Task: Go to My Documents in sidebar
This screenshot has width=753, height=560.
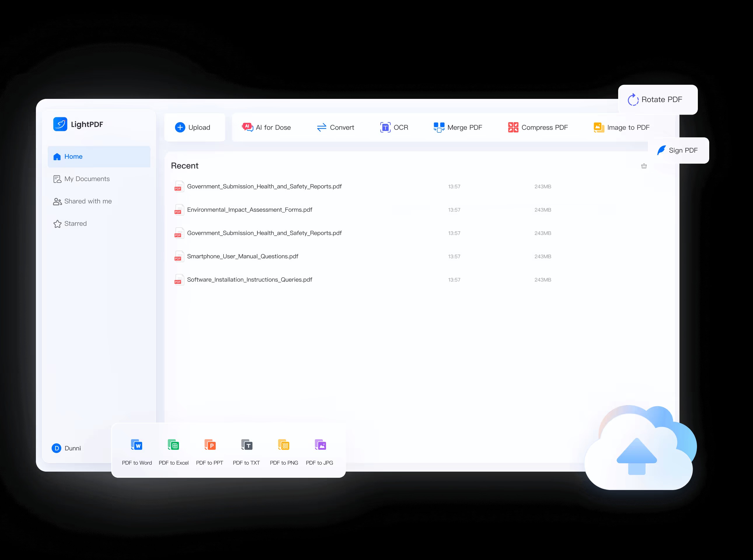Action: pyautogui.click(x=87, y=179)
